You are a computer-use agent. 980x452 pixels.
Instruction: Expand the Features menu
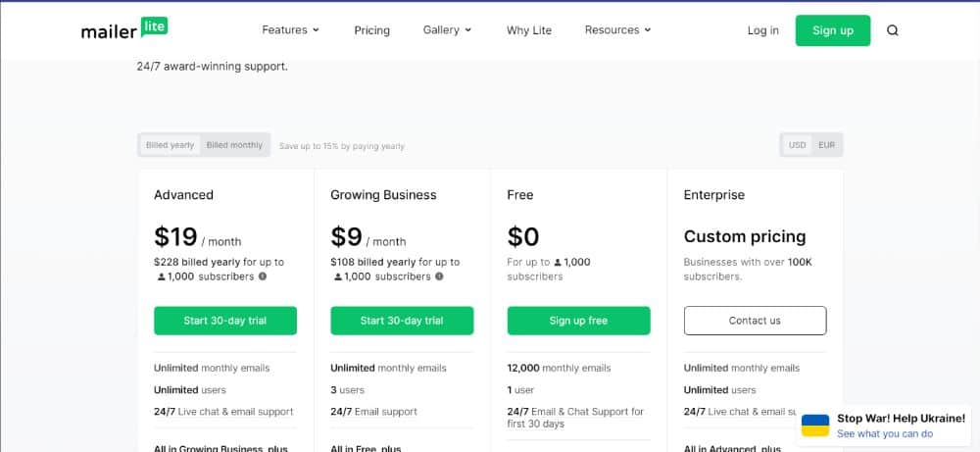(291, 30)
